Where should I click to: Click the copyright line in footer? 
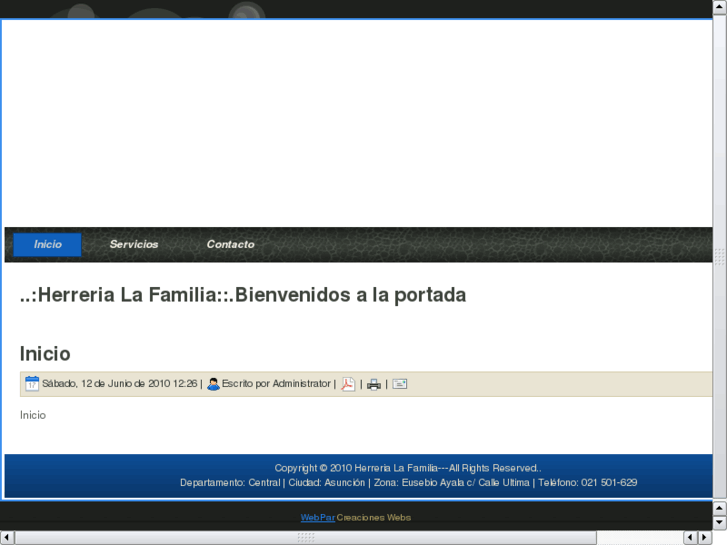coord(408,468)
